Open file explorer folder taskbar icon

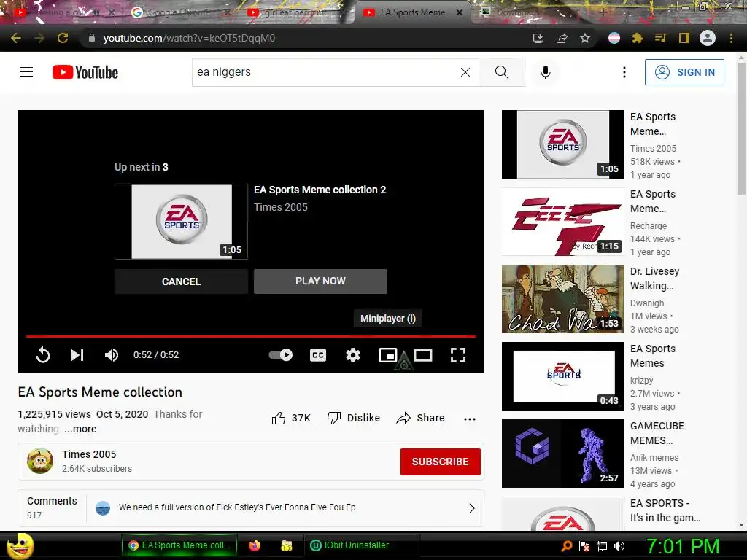pyautogui.click(x=286, y=545)
